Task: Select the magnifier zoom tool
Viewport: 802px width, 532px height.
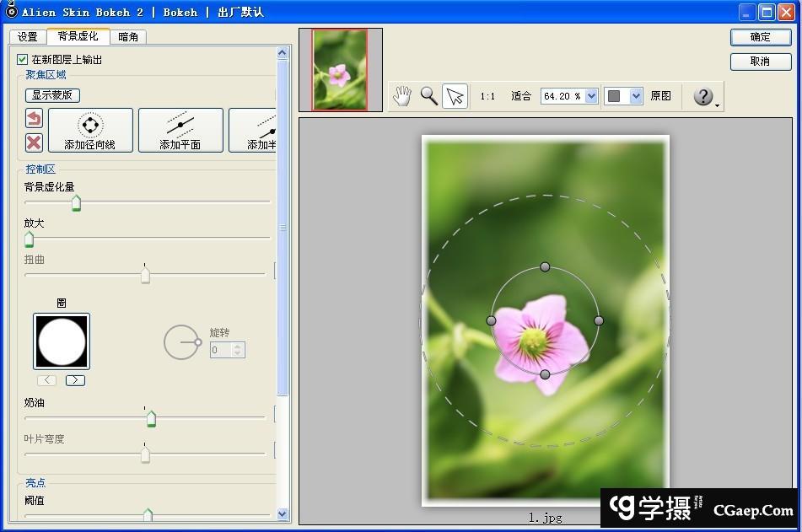Action: (428, 96)
